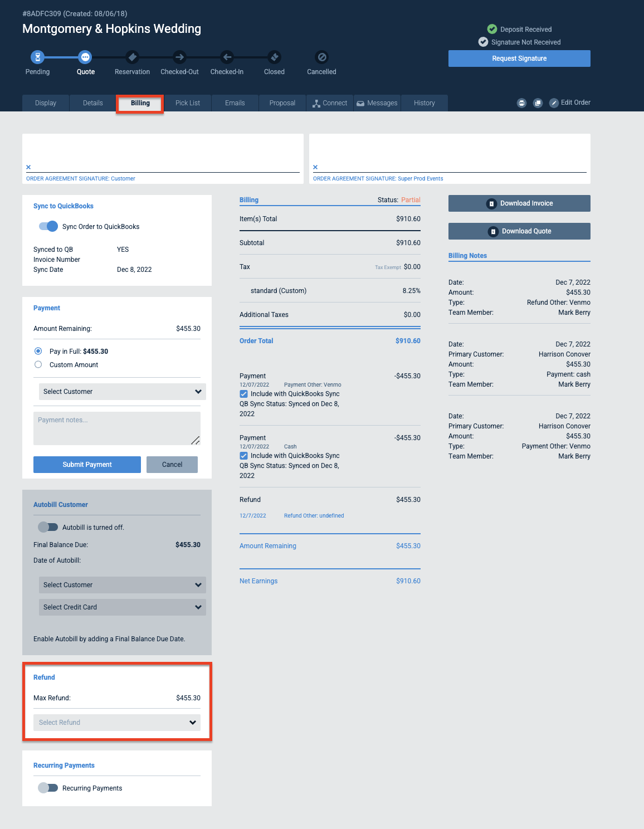The image size is (644, 829).
Task: Open the Connect tab
Action: (x=330, y=103)
